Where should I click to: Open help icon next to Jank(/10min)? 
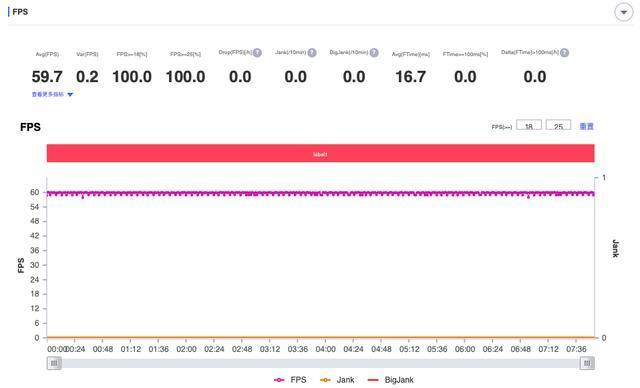(312, 53)
